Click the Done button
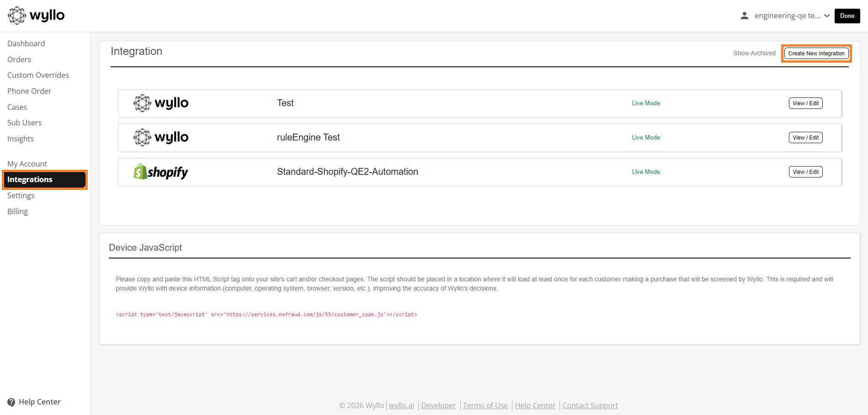868x415 pixels. (x=847, y=16)
